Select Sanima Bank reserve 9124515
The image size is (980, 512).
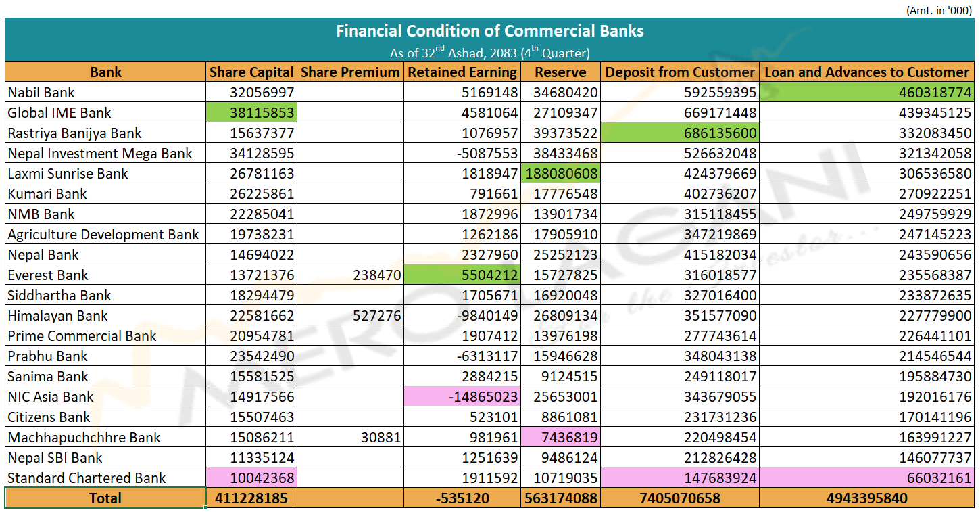(560, 377)
